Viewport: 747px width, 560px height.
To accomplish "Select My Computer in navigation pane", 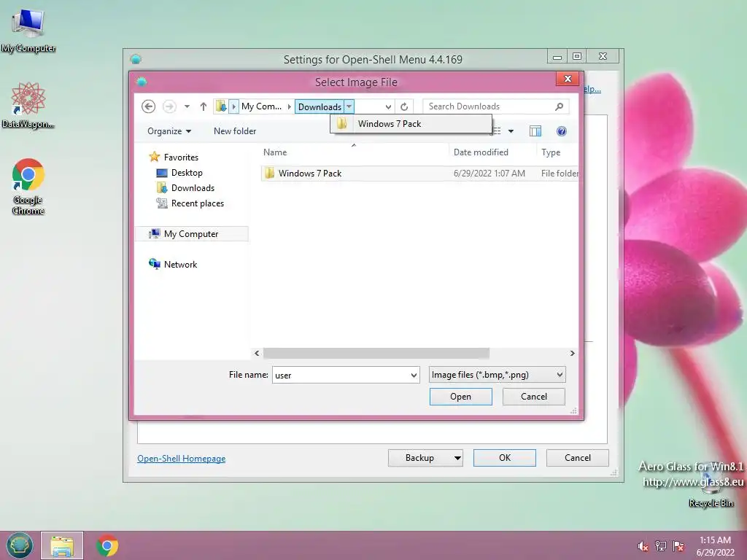I will 192,234.
